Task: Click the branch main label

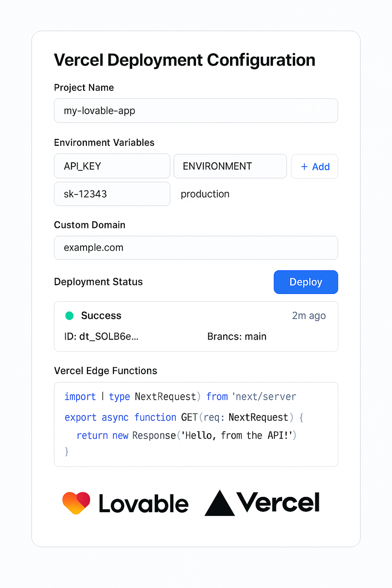Action: [x=237, y=337]
